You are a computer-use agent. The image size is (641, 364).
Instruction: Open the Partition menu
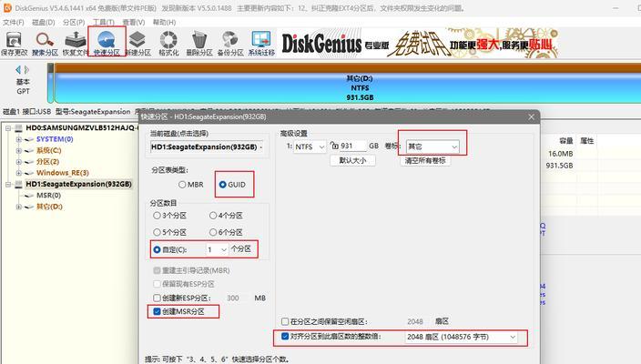pos(74,22)
